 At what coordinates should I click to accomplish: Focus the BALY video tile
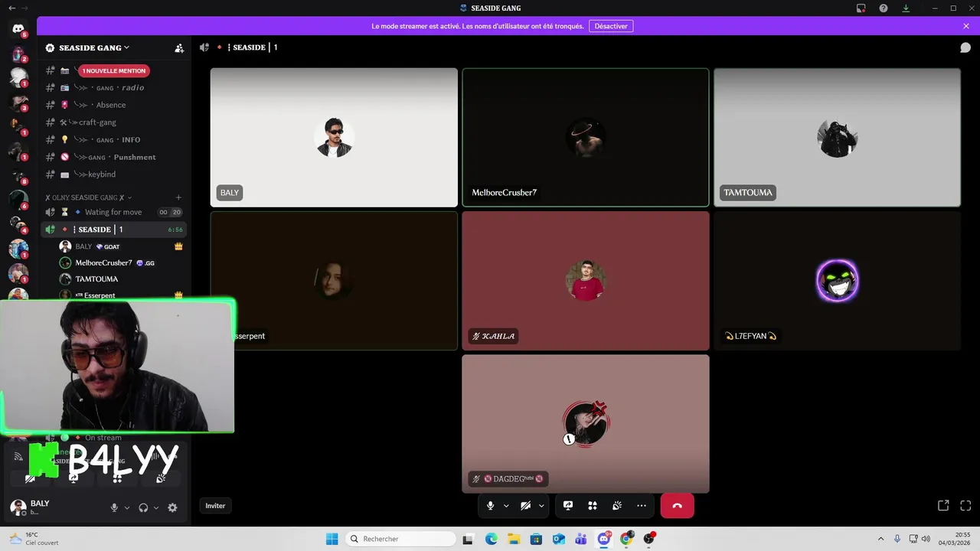point(334,138)
